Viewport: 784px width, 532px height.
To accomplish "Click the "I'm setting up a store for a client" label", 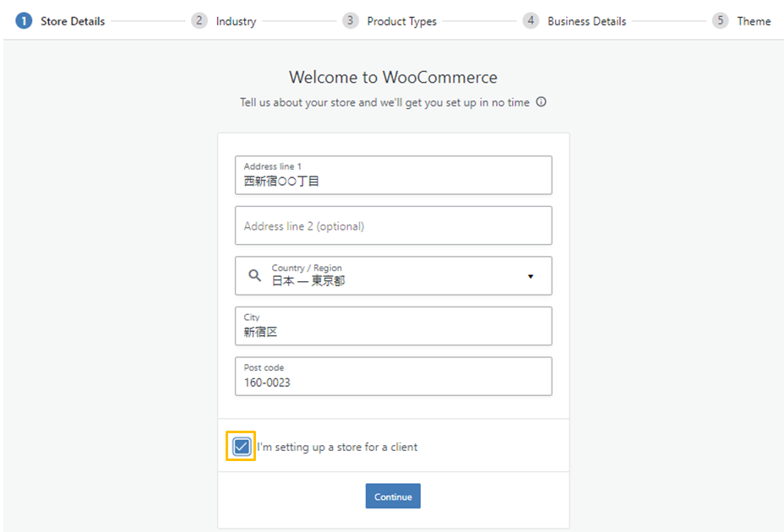I will pos(337,447).
